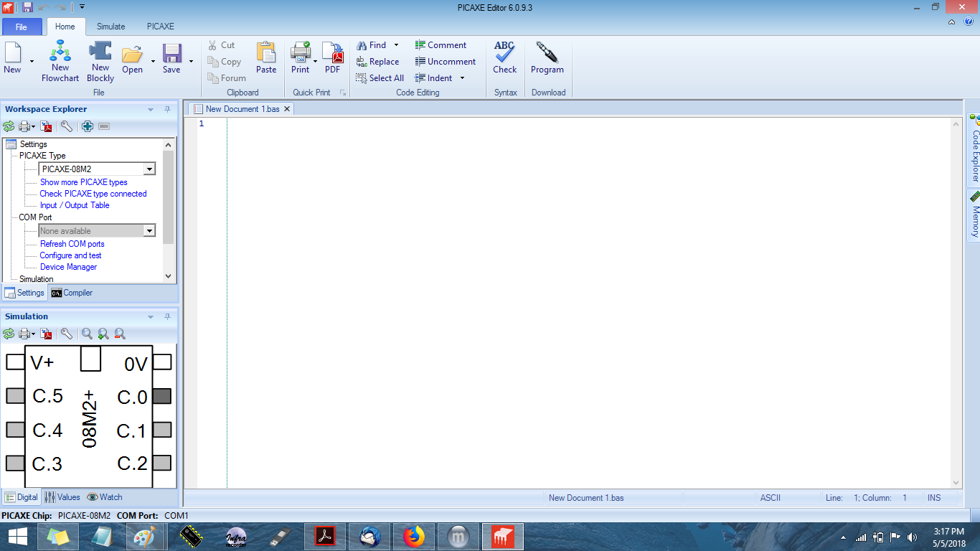Export the document to PDF
This screenshot has height=551, width=980.
tap(333, 57)
